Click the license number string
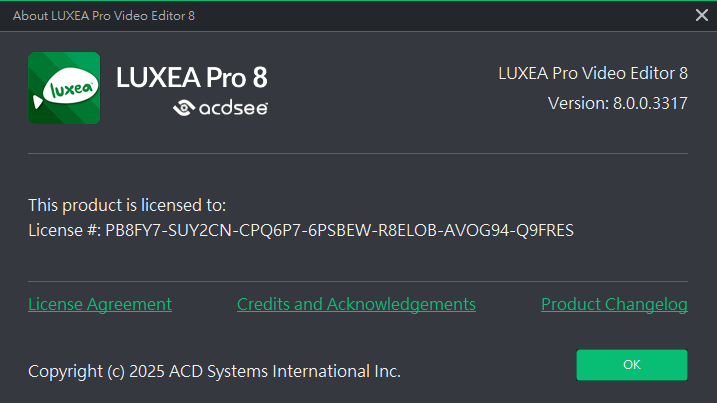This screenshot has height=403, width=717. [339, 230]
